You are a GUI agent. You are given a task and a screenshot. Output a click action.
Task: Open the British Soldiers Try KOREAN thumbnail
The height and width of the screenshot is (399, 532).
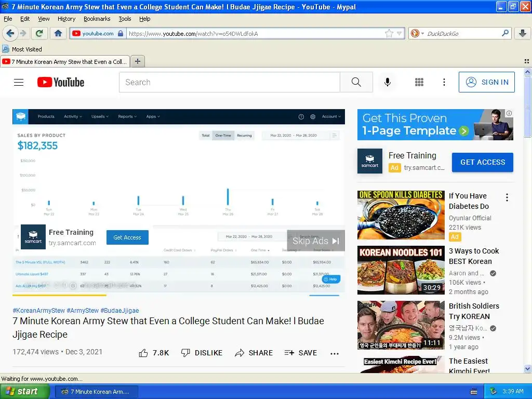click(401, 325)
